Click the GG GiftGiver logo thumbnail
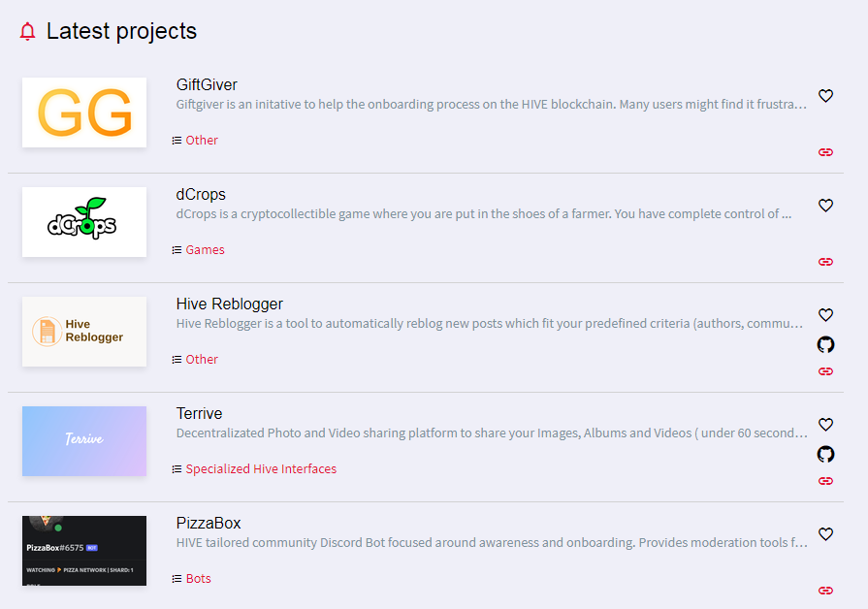The width and height of the screenshot is (868, 609). (x=84, y=112)
